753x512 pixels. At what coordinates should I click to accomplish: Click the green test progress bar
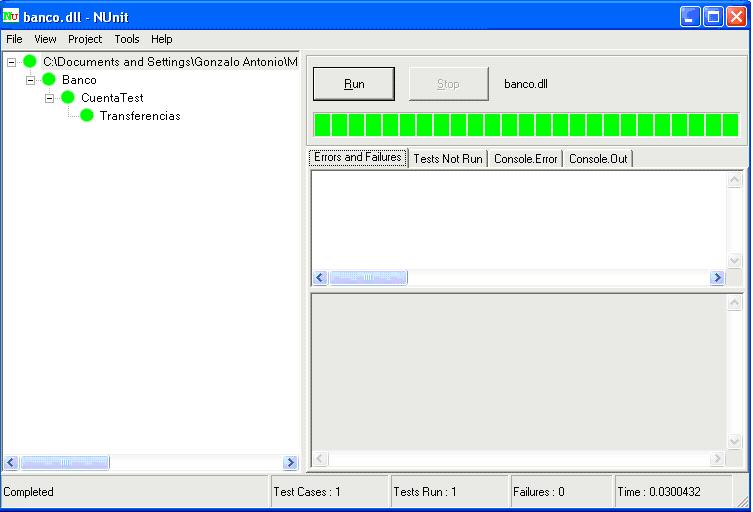click(526, 125)
